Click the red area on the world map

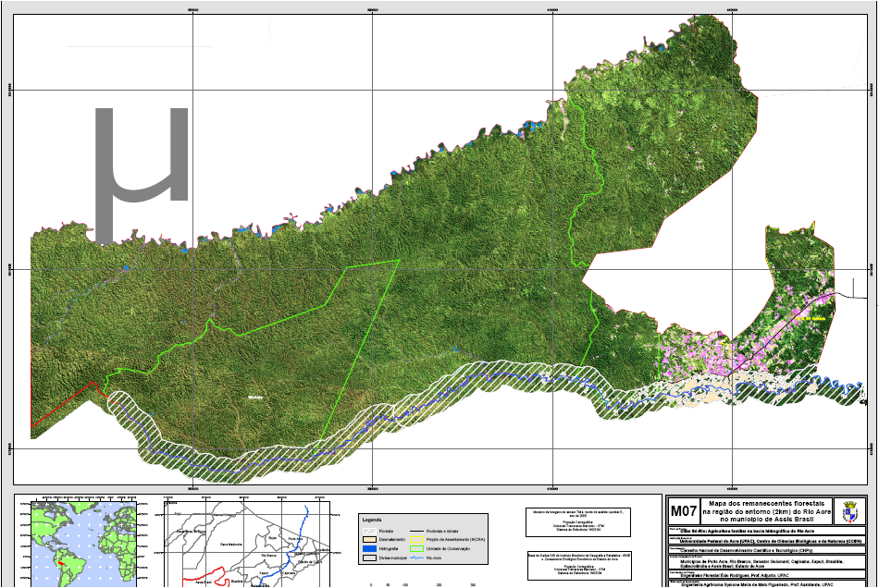(62, 562)
